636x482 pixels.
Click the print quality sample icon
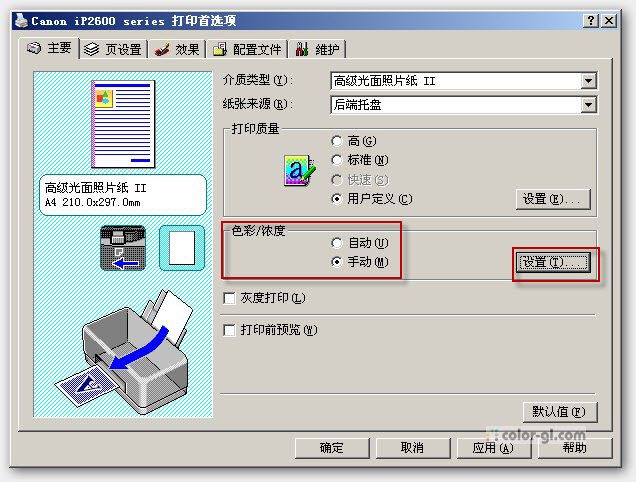tap(299, 170)
